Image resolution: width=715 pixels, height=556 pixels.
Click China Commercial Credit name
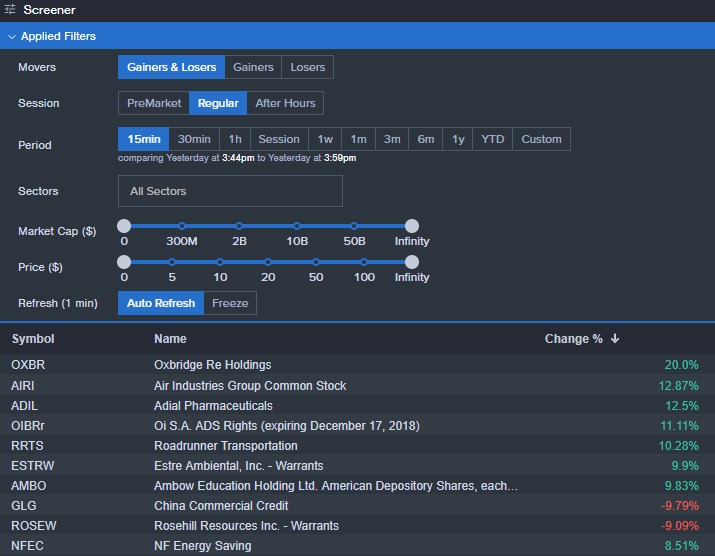221,506
